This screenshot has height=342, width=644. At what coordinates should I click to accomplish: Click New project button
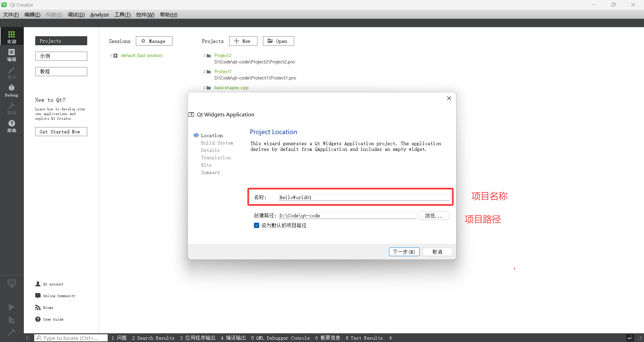pos(243,41)
